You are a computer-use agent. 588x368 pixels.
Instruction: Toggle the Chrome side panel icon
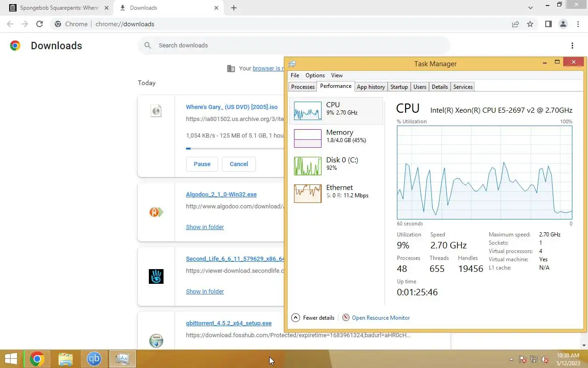[548, 24]
